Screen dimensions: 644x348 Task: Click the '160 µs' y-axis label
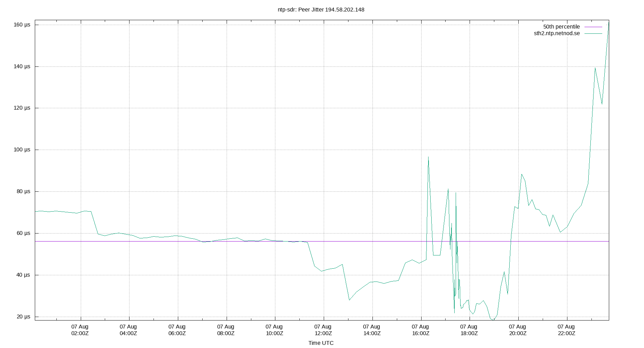pos(22,25)
